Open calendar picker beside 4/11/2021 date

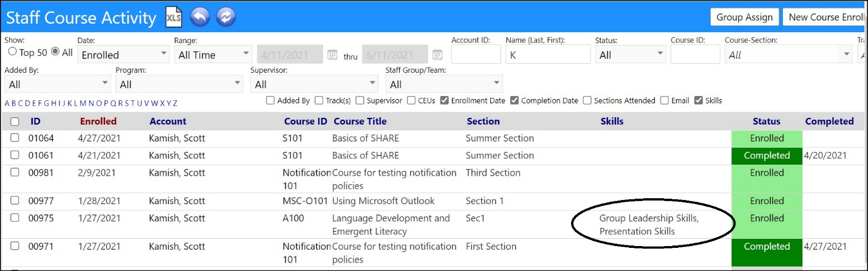[332, 55]
